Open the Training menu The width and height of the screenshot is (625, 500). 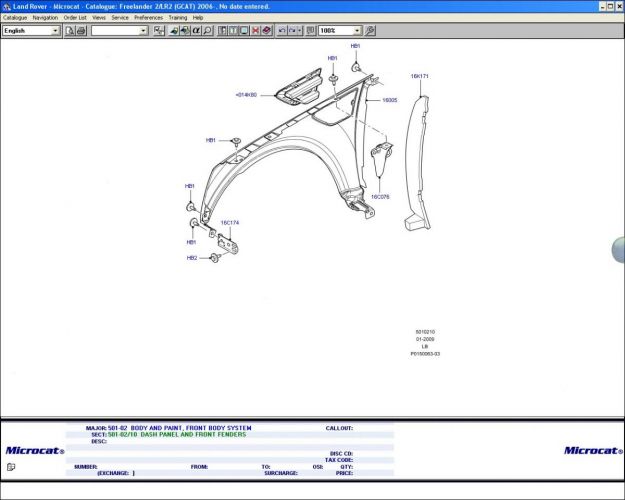pyautogui.click(x=178, y=18)
